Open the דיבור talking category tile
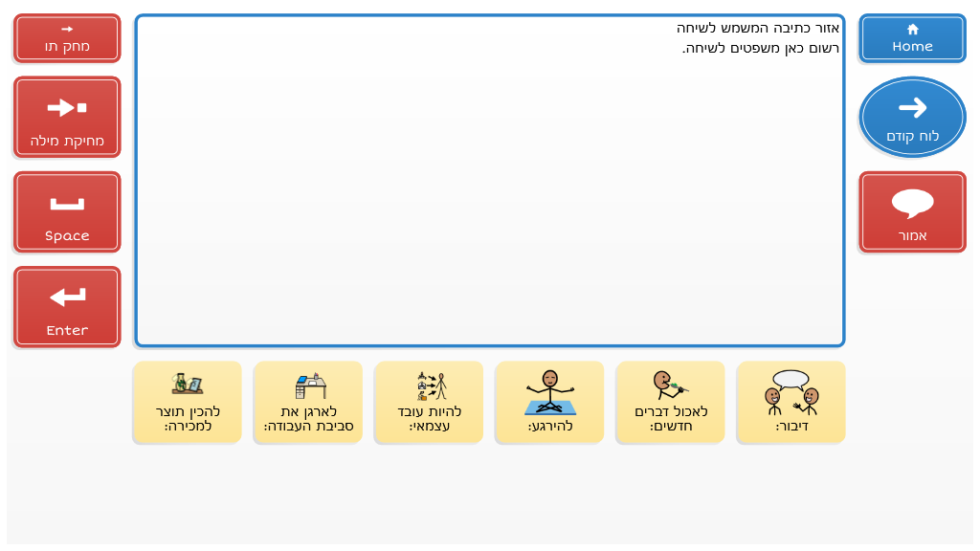This screenshot has width=980, height=551. pos(791,403)
